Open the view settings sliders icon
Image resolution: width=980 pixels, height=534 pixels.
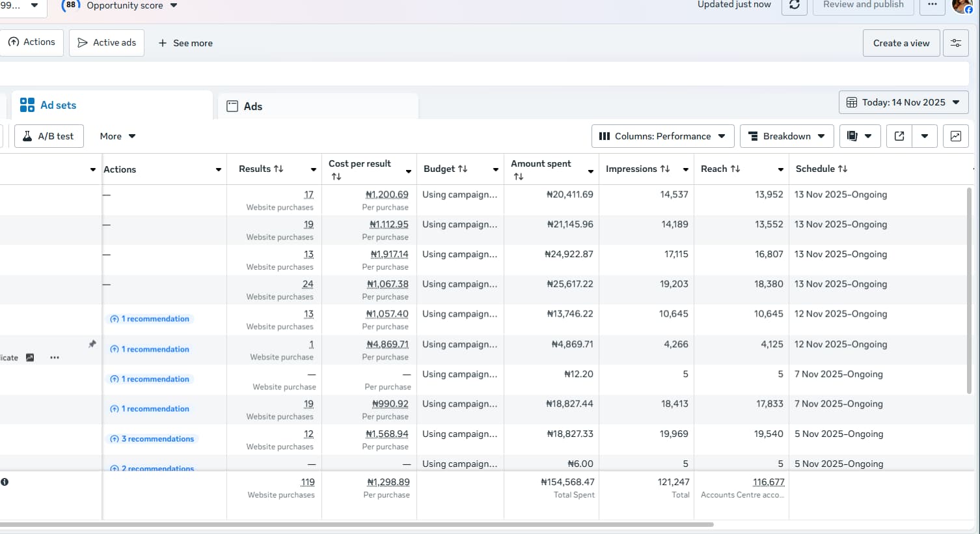coord(955,43)
